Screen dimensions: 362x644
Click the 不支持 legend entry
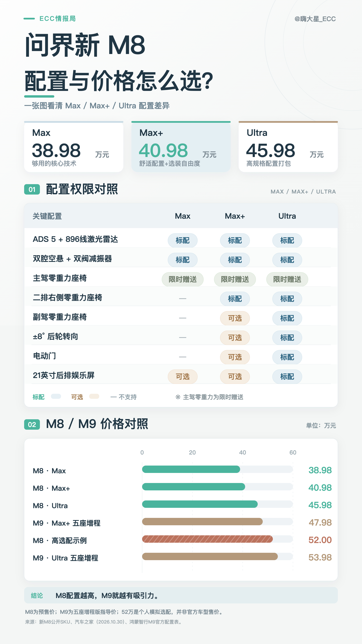click(124, 397)
